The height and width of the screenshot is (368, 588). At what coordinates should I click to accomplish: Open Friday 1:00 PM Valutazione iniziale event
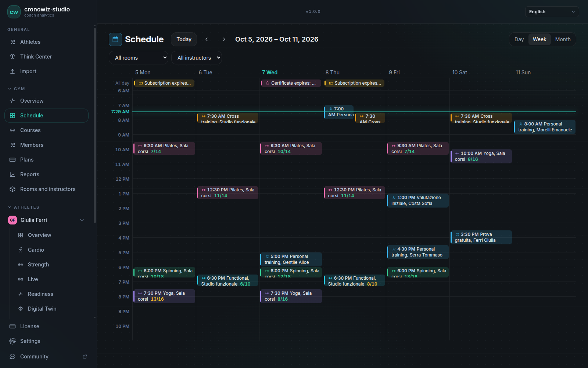418,201
